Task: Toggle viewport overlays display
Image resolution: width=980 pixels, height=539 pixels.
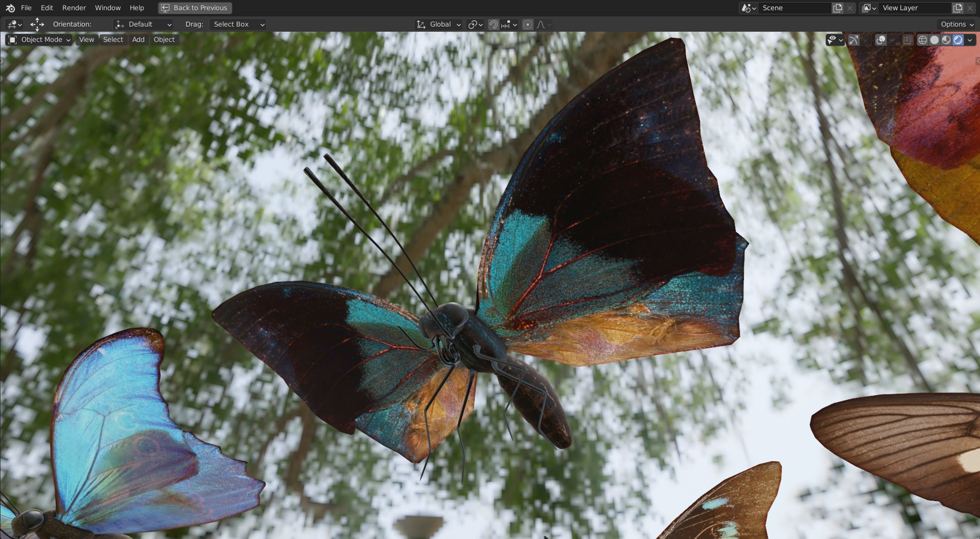Action: (881, 40)
